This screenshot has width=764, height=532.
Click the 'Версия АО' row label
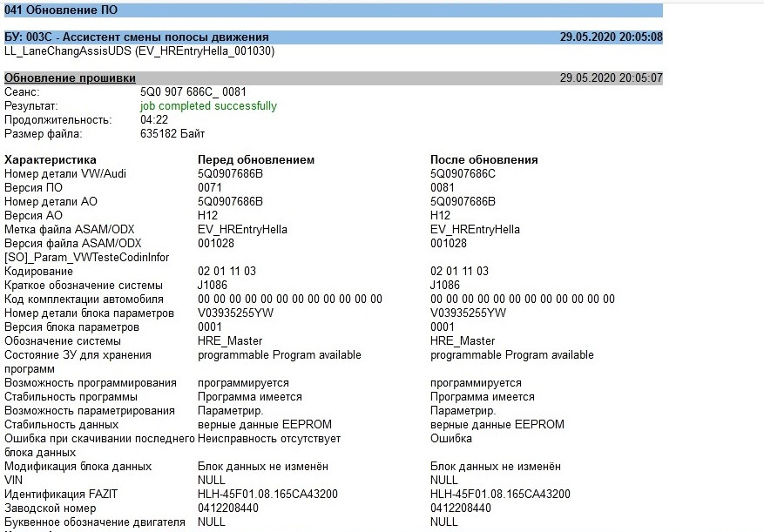[33, 216]
